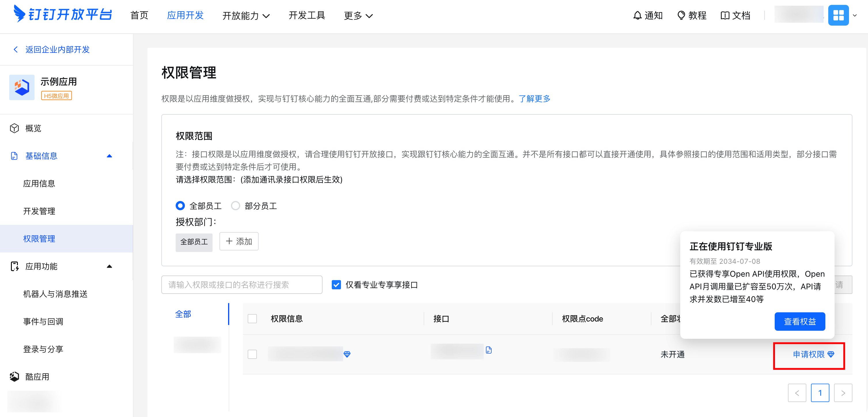Uncheck 仅看专业专享接口 checkbox
The width and height of the screenshot is (868, 417).
point(336,285)
